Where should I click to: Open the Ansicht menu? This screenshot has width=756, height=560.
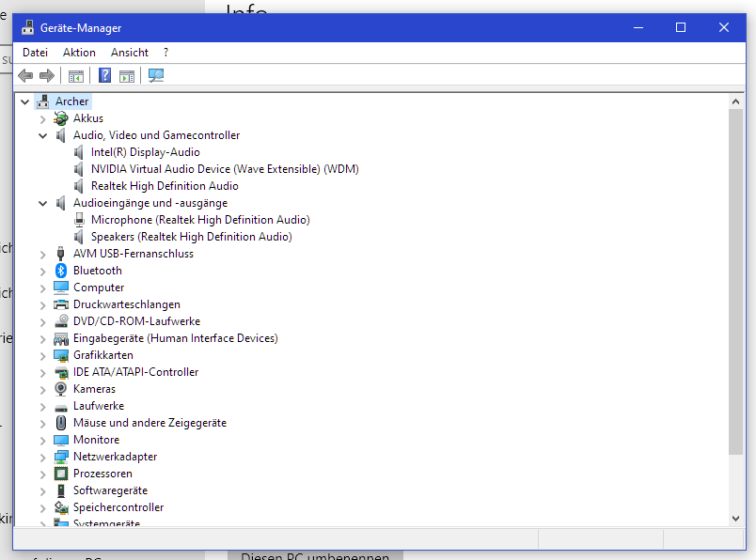tap(130, 53)
